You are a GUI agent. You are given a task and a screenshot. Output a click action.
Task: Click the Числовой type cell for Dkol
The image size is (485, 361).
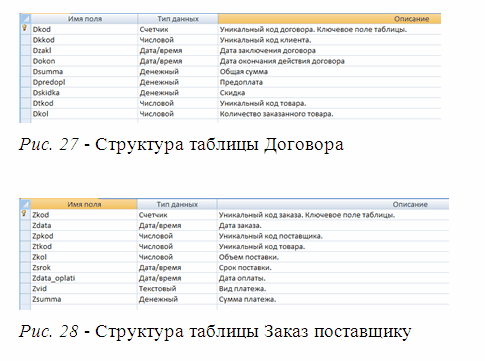click(x=178, y=114)
